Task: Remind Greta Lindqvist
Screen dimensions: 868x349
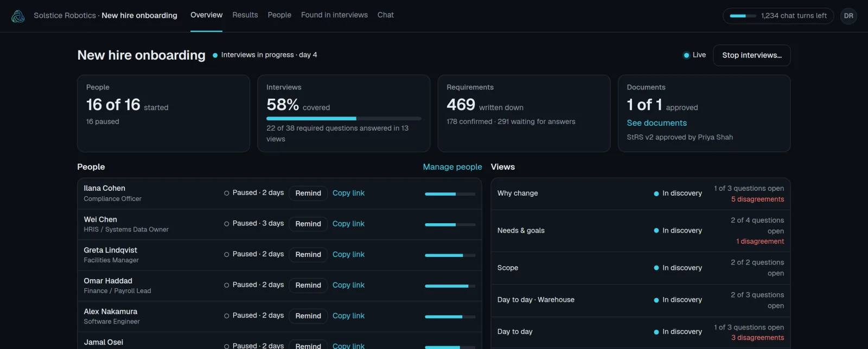Action: pyautogui.click(x=308, y=254)
